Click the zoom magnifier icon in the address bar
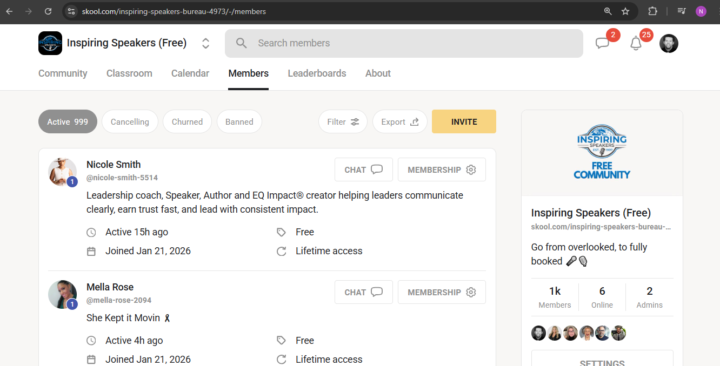The image size is (720, 366). pos(608,11)
